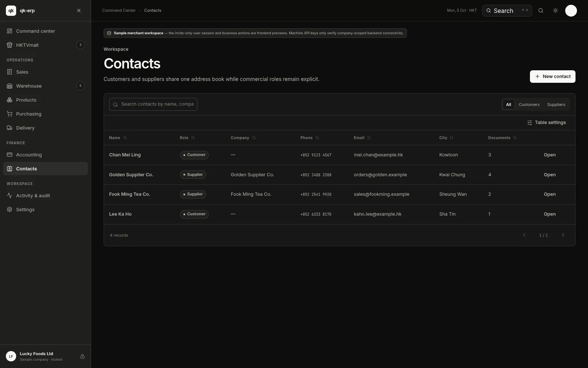Click the Purchasing cart icon
This screenshot has height=368, width=588.
coord(10,114)
